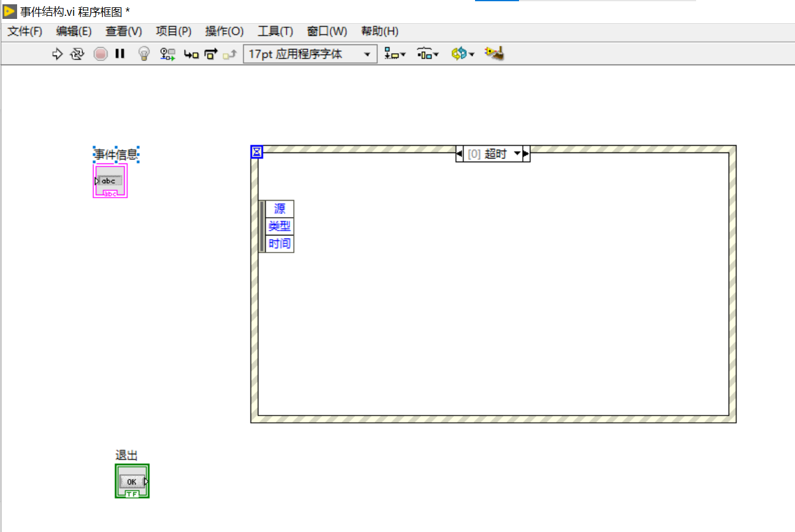
Task: Open the 操作(O) menu
Action: 224,31
